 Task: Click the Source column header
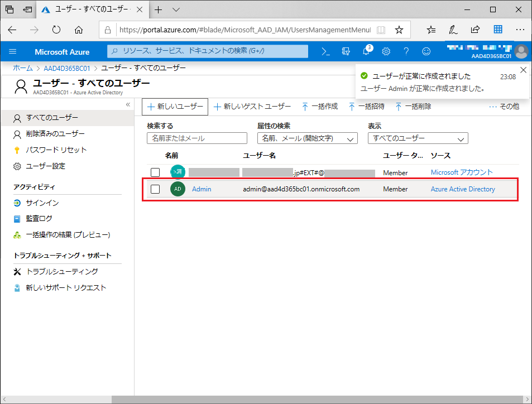(x=441, y=156)
